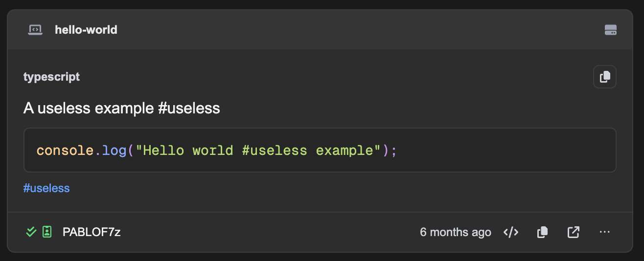Click the semicolon ending the code line

(x=394, y=150)
